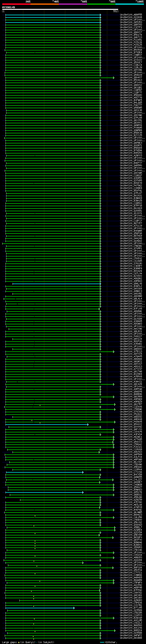Click label UniRef100_P15126
This screenshot has height=644, width=146.
click(x=131, y=42)
